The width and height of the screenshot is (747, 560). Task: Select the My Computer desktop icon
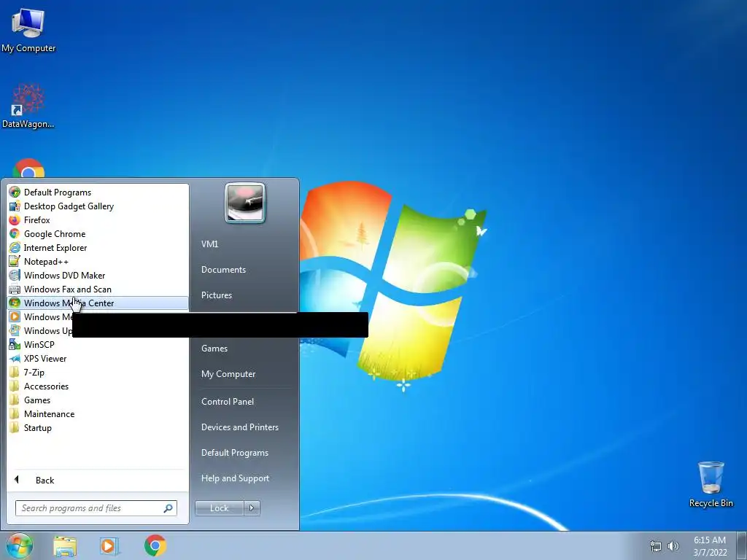pyautogui.click(x=28, y=31)
